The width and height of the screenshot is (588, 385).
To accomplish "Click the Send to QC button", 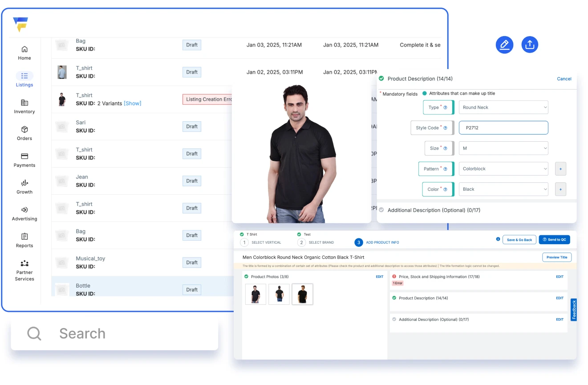I will [554, 240].
